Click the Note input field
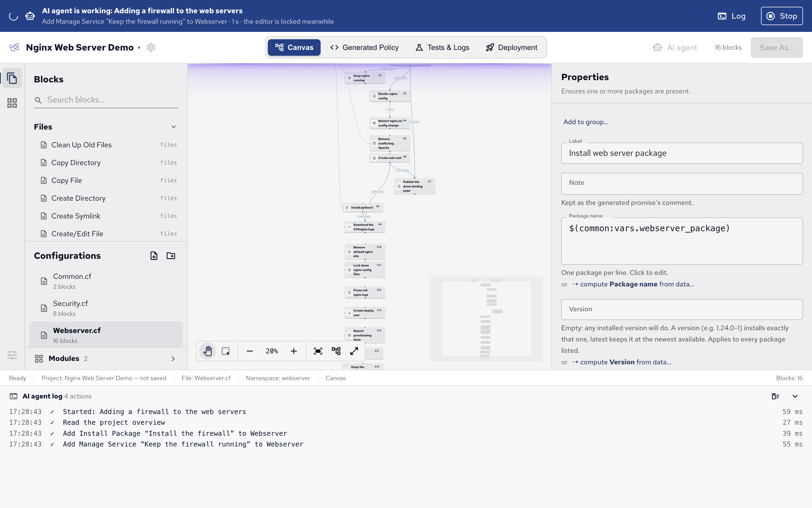812x508 pixels. [681, 183]
